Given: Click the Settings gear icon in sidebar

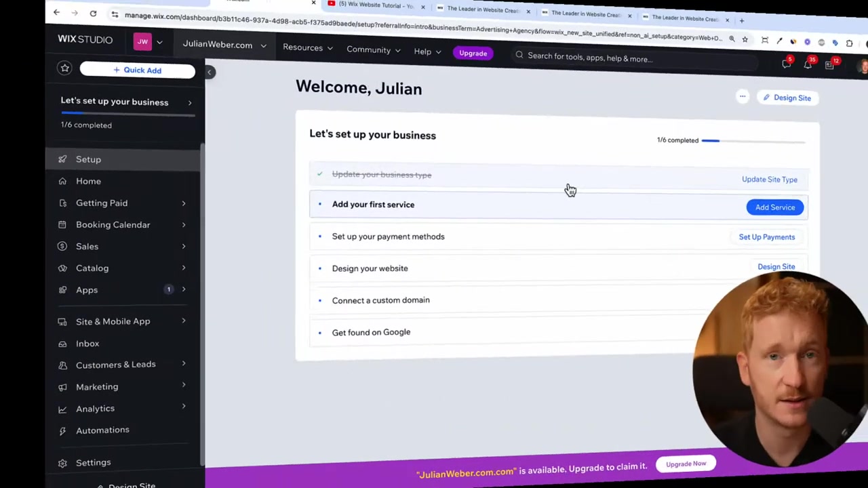Looking at the screenshot, I should coord(62,463).
